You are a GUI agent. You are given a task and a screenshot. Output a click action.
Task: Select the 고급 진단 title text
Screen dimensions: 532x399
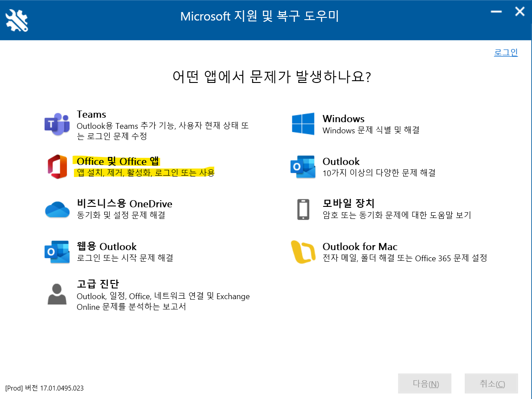98,284
